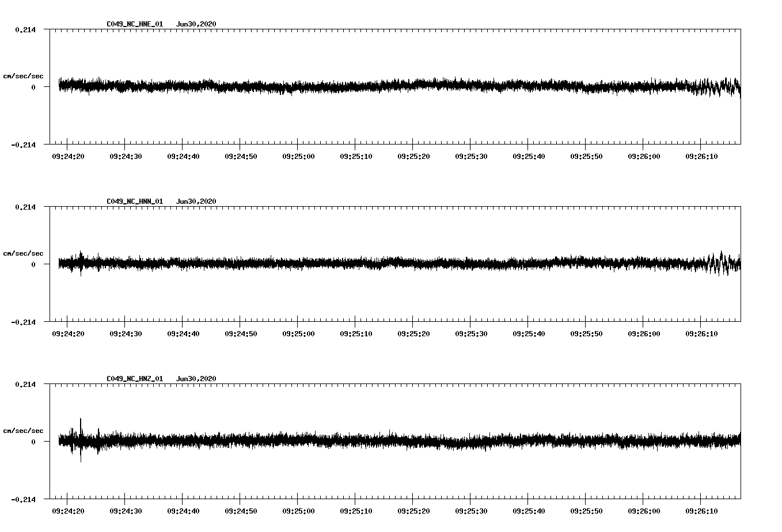Click the 09:24:30 time label under the HNN plot

(126, 333)
